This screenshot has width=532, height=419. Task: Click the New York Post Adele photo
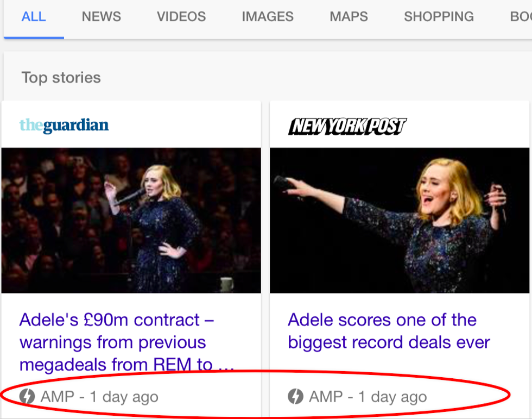400,221
